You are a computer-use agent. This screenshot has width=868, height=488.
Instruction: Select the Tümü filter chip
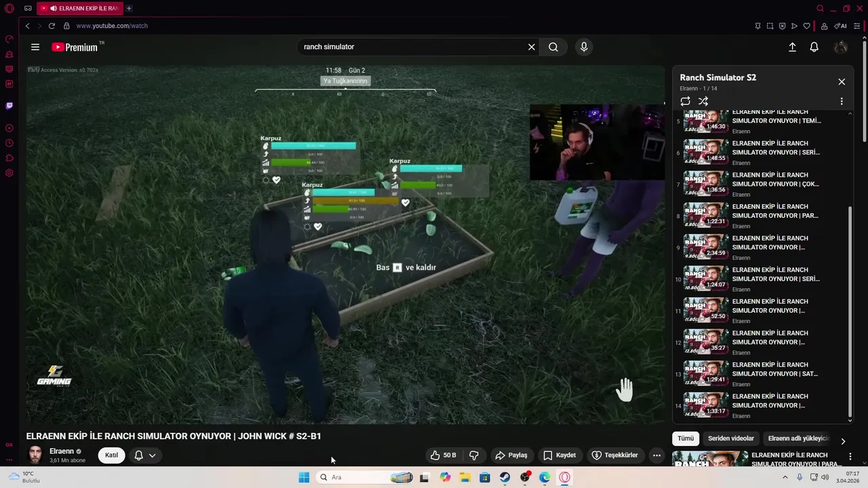click(686, 439)
